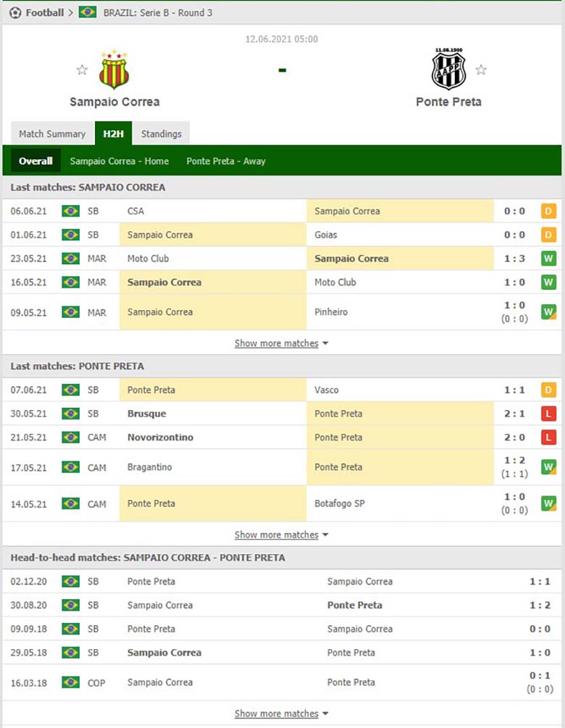The width and height of the screenshot is (565, 728).
Task: Click W badge for Bragantino match
Action: [548, 467]
